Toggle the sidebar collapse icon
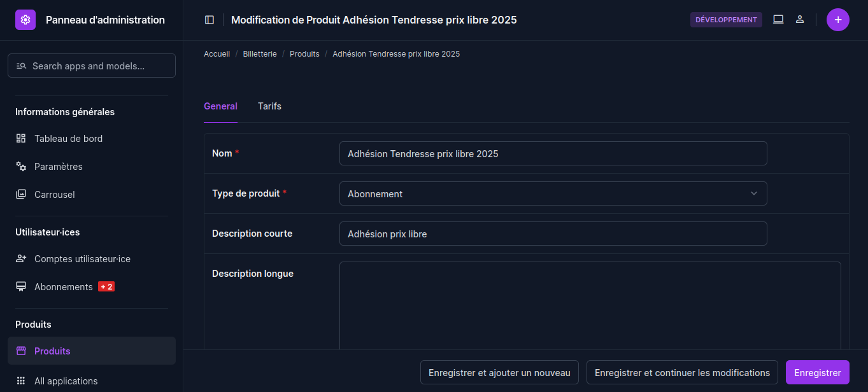868x392 pixels. (210, 20)
